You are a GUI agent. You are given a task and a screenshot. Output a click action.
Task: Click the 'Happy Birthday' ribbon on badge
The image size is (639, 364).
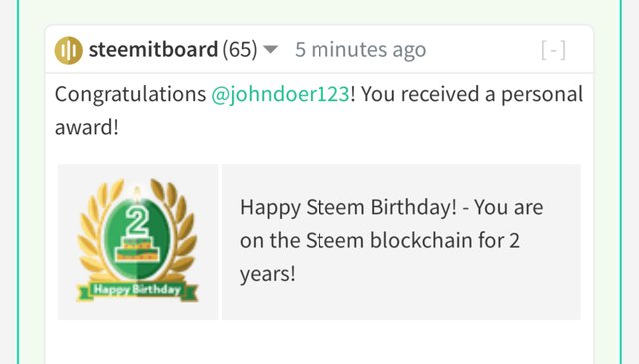(137, 290)
